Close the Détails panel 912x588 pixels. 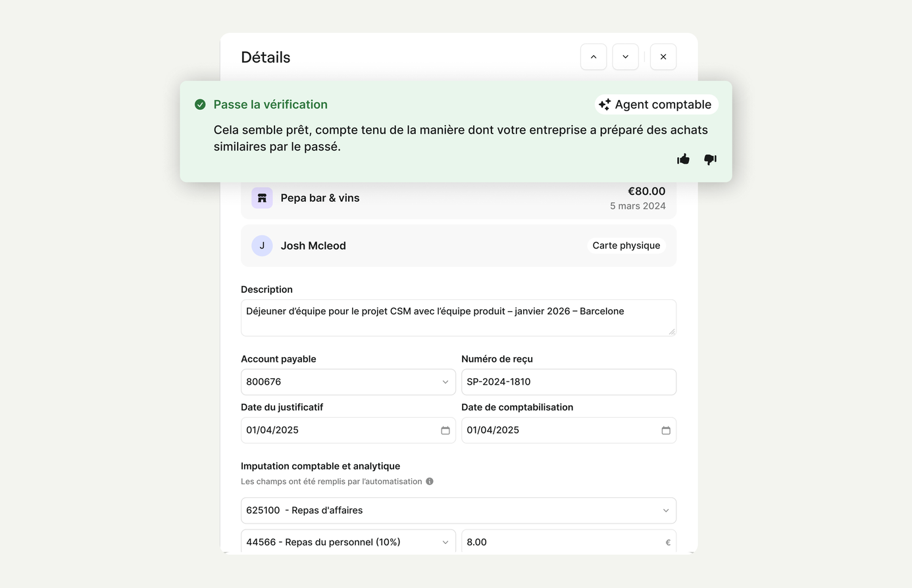(x=663, y=57)
